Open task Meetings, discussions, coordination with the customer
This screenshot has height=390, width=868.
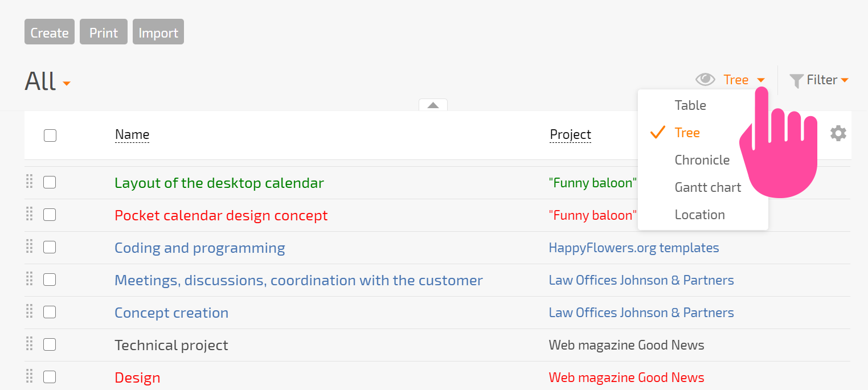click(x=298, y=280)
